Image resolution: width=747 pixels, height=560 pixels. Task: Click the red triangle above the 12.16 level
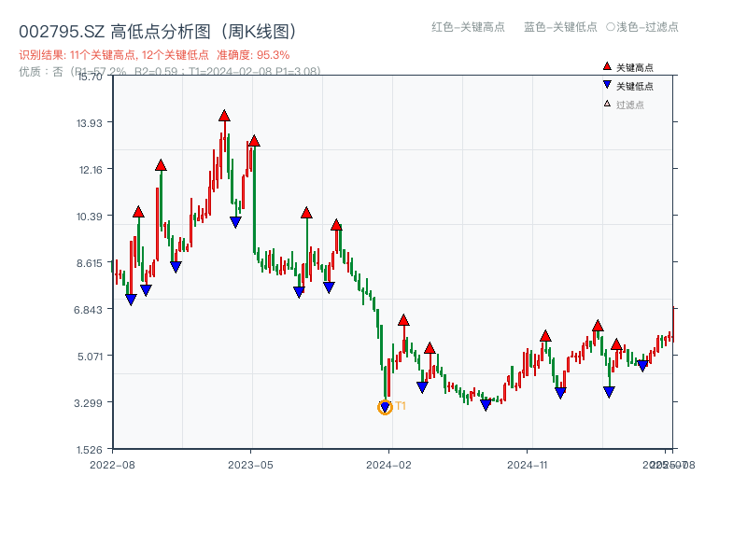tap(162, 165)
